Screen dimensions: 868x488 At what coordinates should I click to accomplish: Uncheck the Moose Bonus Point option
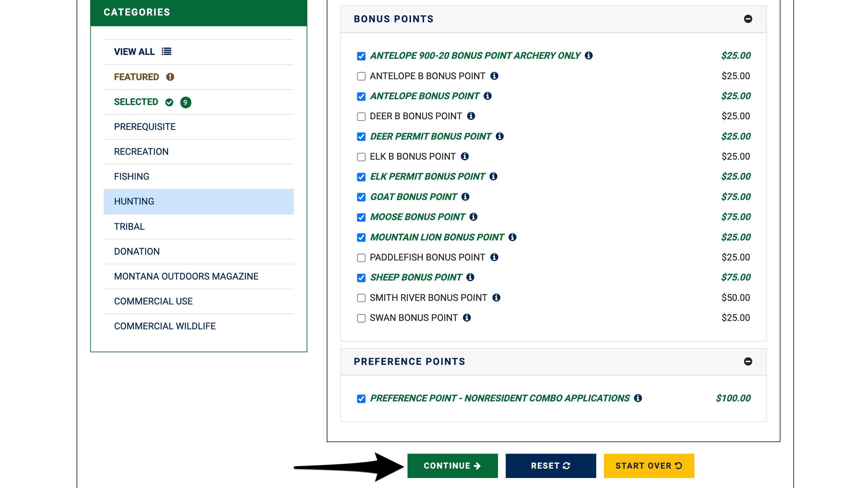coord(361,217)
